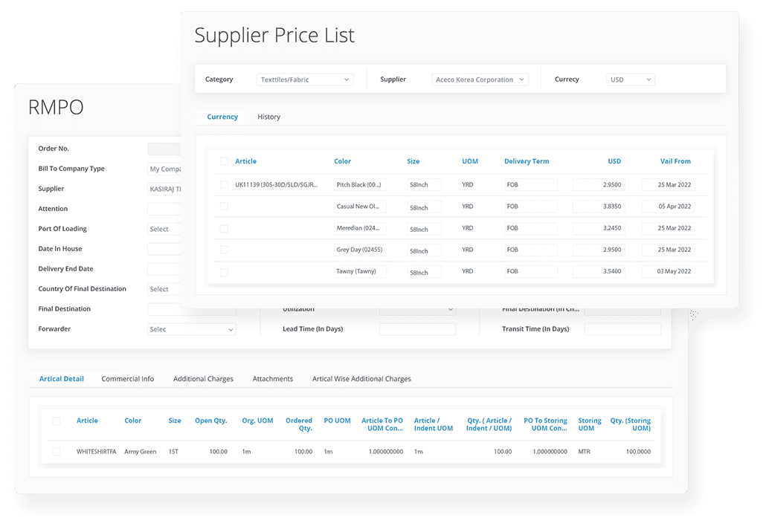Click the USD price field 3.8350
The image size is (766, 532).
[599, 207]
